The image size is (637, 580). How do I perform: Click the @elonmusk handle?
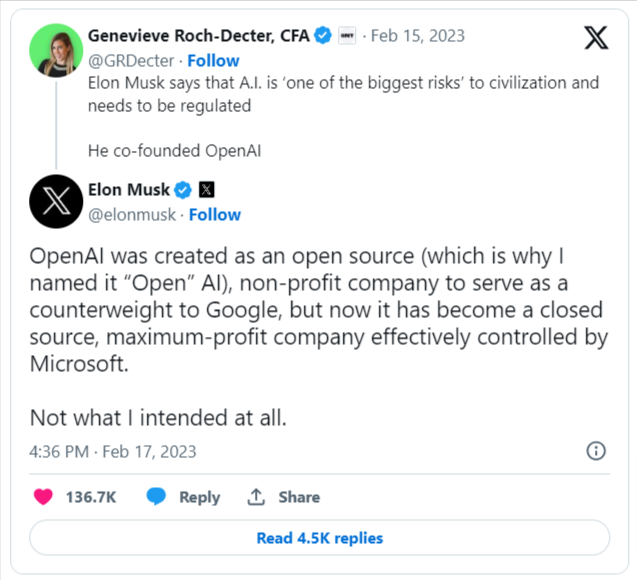point(131,214)
